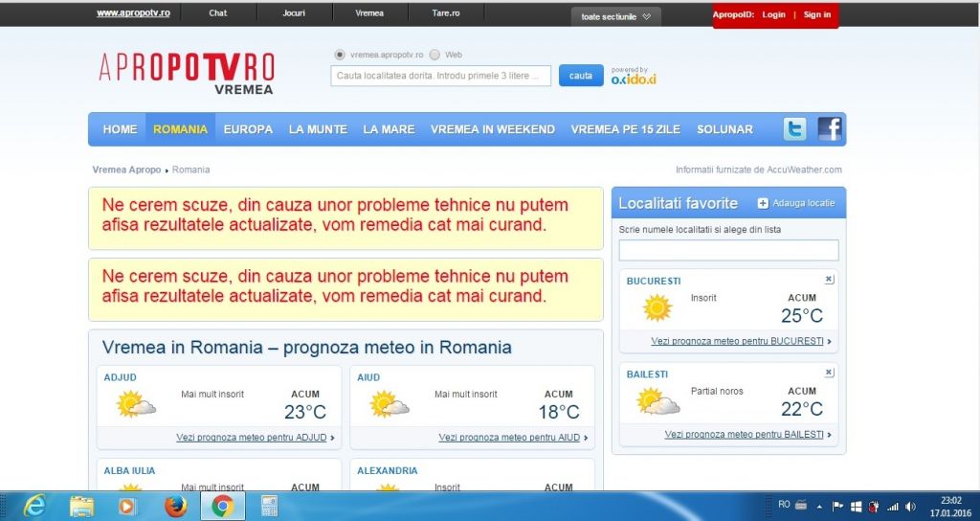This screenshot has width=980, height=521.
Task: Click the RO language indicator
Action: click(x=784, y=504)
